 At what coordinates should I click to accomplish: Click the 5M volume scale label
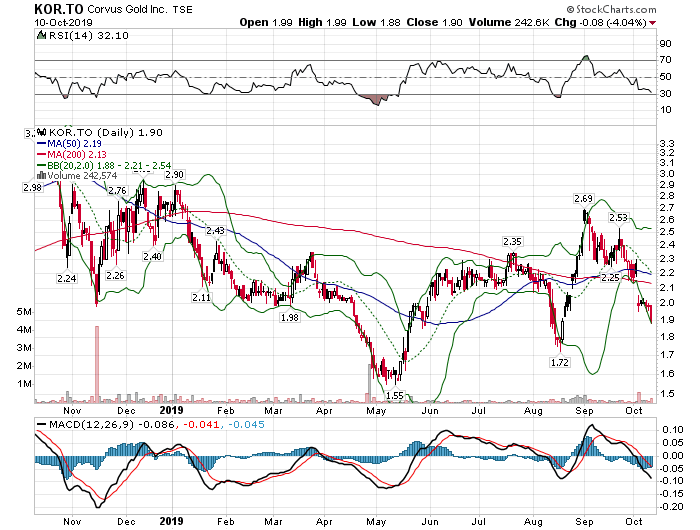[x=25, y=311]
